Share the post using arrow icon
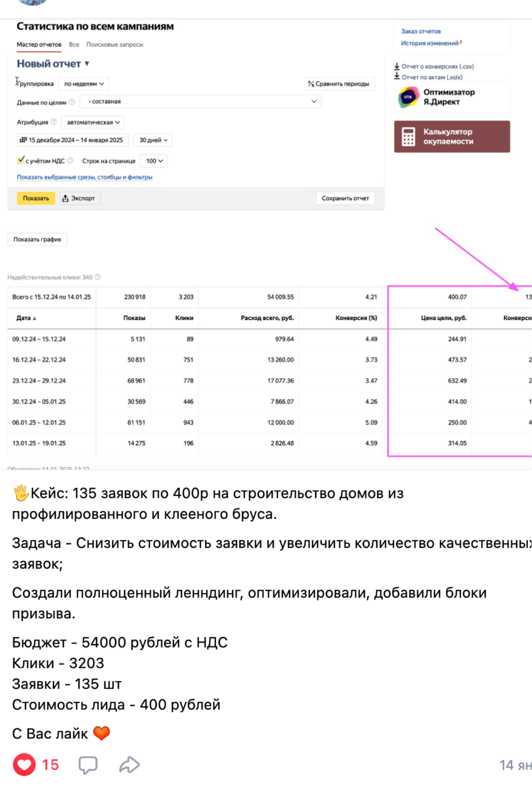This screenshot has height=790, width=532. pyautogui.click(x=130, y=765)
